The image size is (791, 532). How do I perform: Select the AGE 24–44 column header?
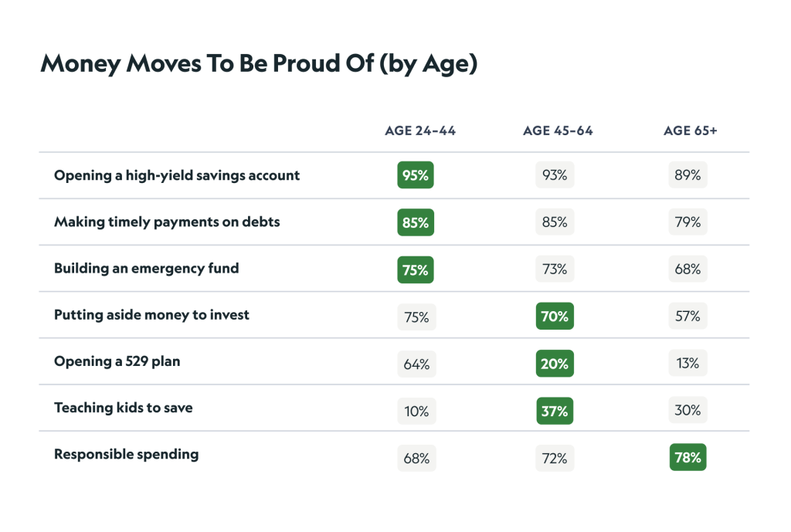(420, 130)
